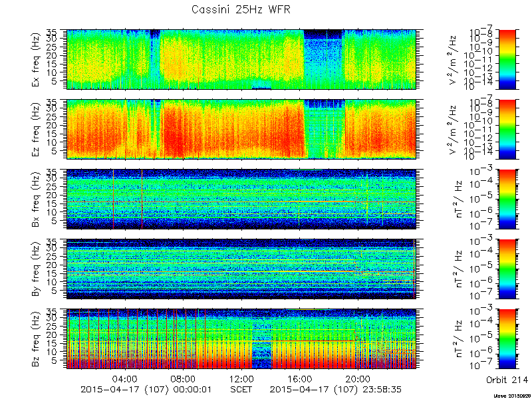Image resolution: width=532 pixels, height=399 pixels.
Task: Click the Bz spectrogram panel
Action: (x=241, y=339)
